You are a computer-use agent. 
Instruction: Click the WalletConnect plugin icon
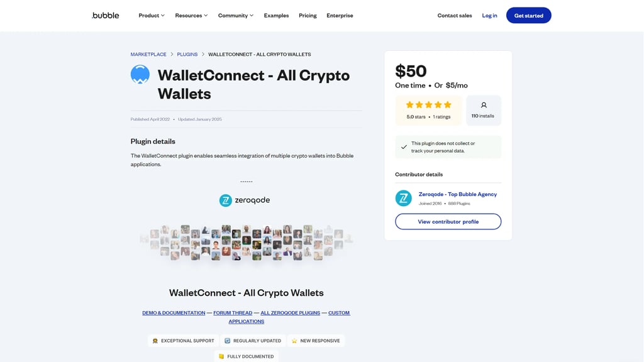tap(140, 75)
